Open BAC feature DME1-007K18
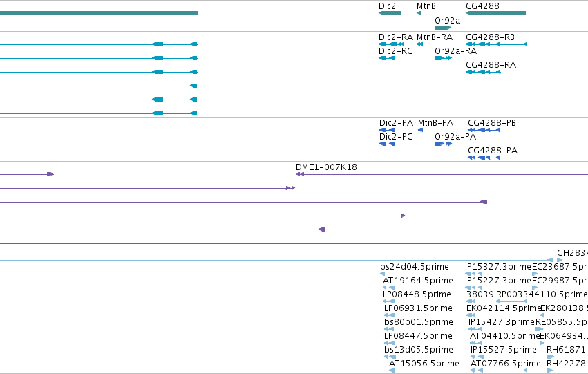Image resolution: width=588 pixels, height=374 pixels. click(x=326, y=167)
